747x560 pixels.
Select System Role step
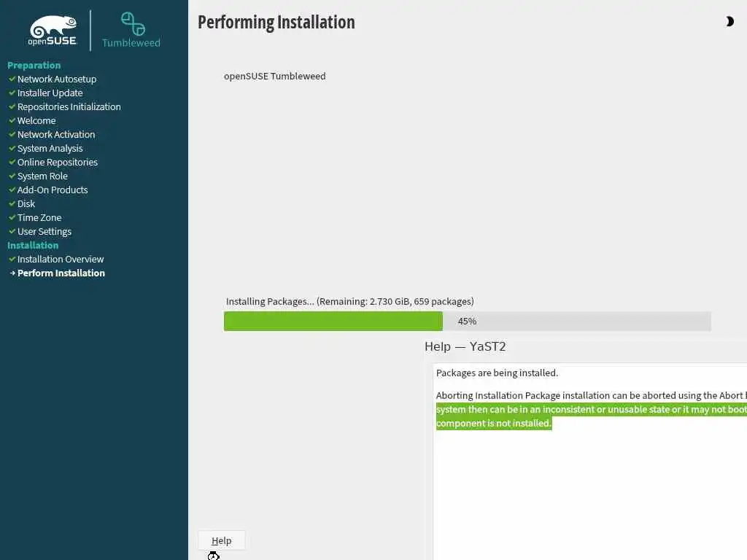pyautogui.click(x=42, y=176)
